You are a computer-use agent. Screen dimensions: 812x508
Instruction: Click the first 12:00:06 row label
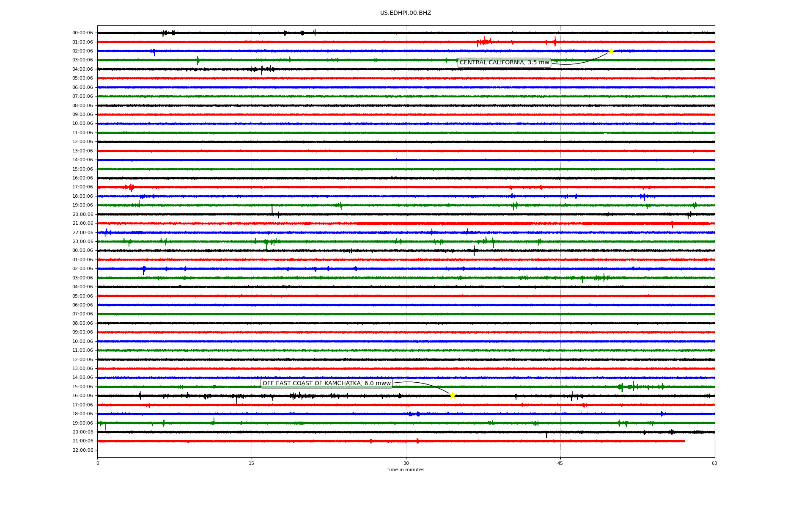(82, 142)
